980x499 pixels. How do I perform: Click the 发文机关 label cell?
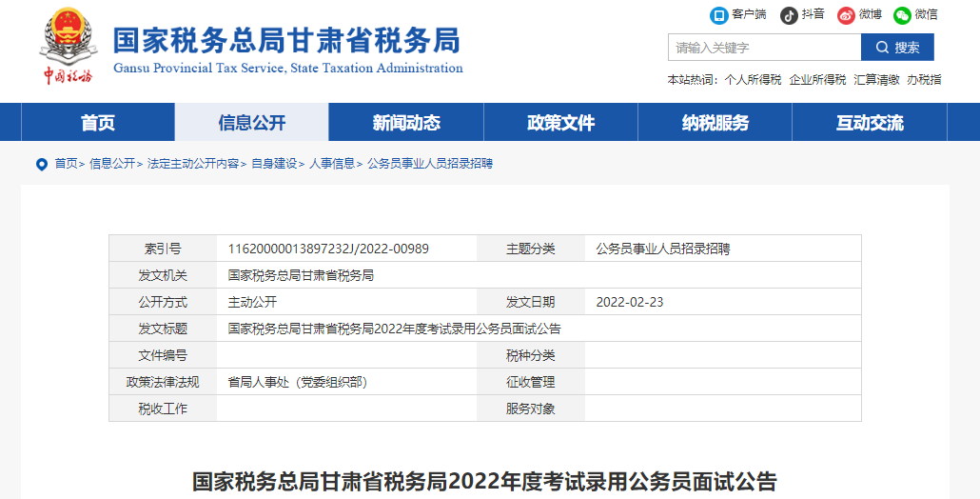(163, 275)
